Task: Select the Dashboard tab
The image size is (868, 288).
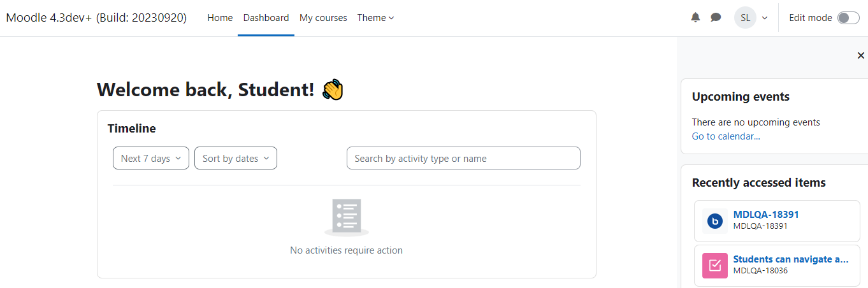Action: click(x=266, y=18)
